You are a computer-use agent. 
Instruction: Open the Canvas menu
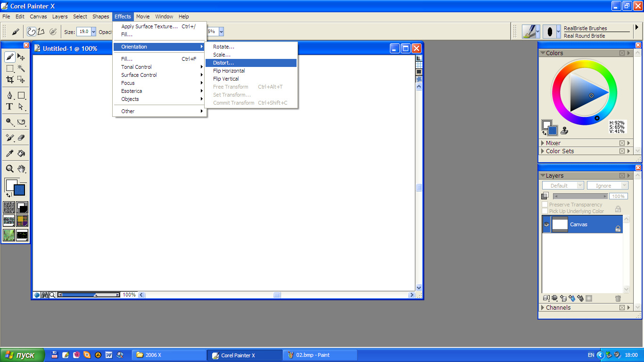click(x=38, y=16)
